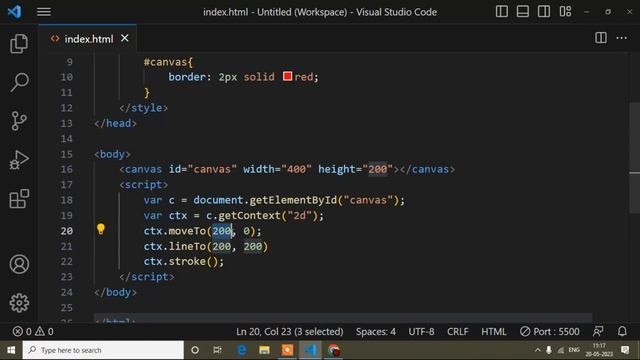The height and width of the screenshot is (360, 640).
Task: Select the index.html editor tab
Action: [87, 39]
